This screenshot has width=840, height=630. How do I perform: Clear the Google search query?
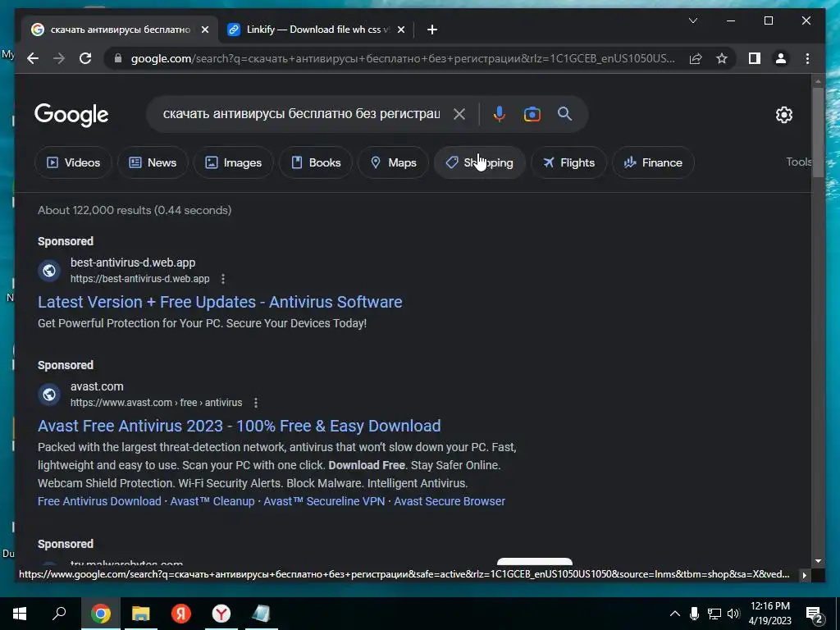point(459,114)
